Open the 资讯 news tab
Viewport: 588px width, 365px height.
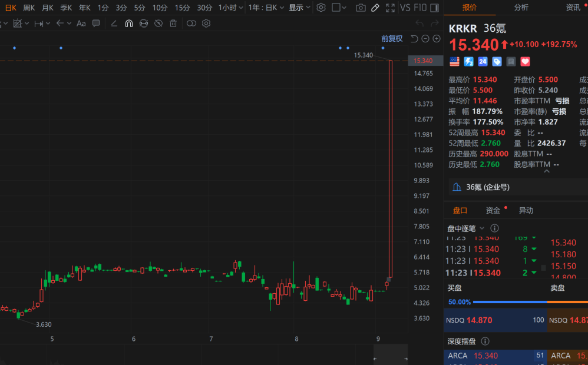coord(573,8)
